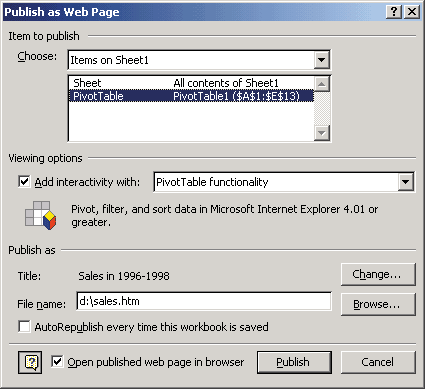Expand the PivotTable functionality dropdown arrow
The height and width of the screenshot is (389, 425).
point(406,182)
